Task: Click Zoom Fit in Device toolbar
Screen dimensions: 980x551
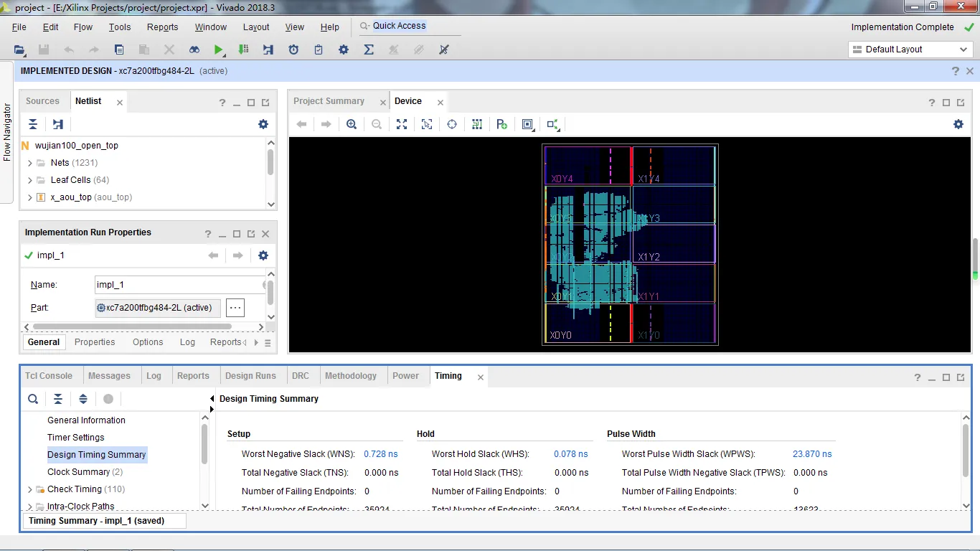Action: [402, 124]
